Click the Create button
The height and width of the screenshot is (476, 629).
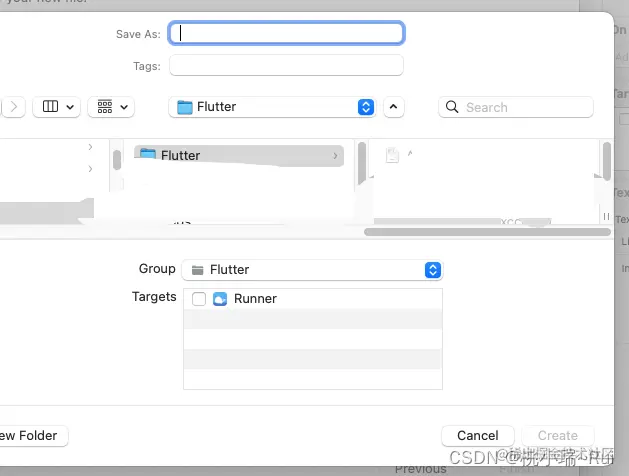[558, 435]
